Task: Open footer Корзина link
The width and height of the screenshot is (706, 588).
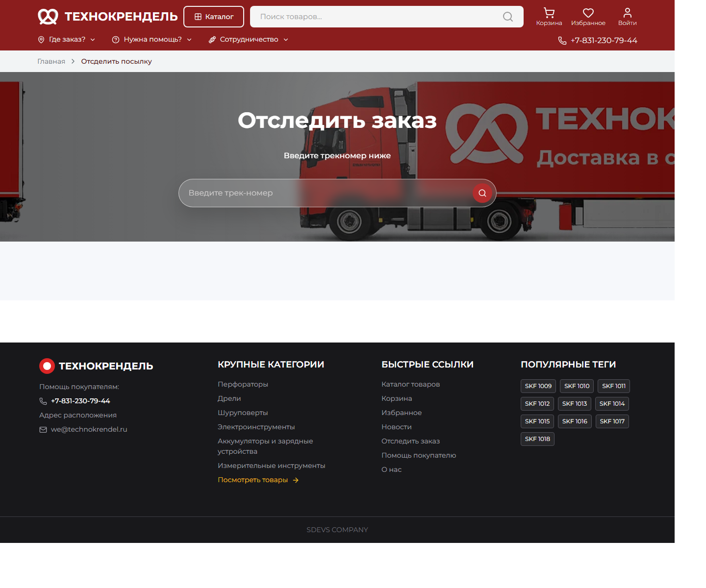Action: [x=397, y=398]
